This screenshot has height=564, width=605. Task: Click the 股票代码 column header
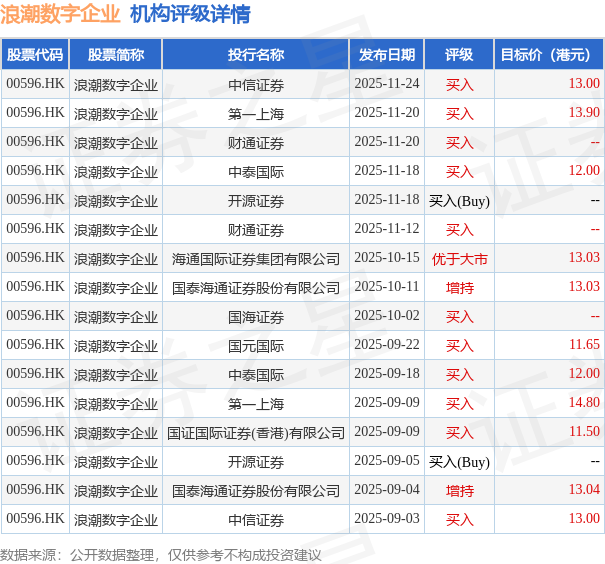(35, 55)
